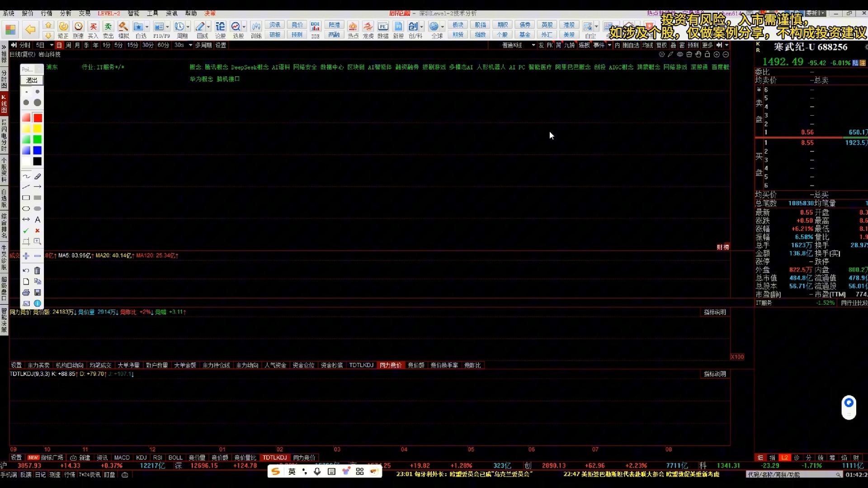Select the arrow line drawing tool
Screen dimensions: 868x488
pos(38,187)
